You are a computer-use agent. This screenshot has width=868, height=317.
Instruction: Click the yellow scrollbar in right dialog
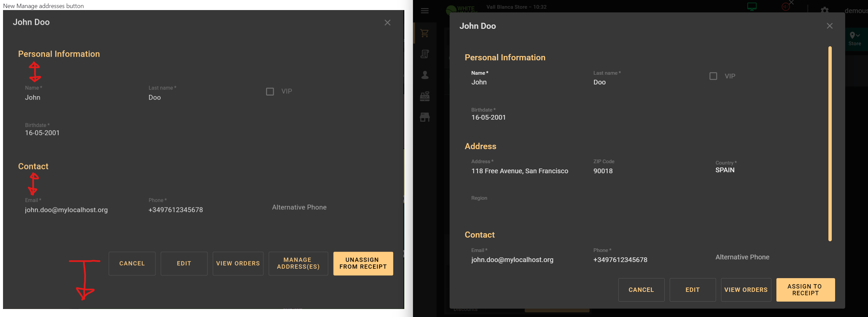coord(830,144)
